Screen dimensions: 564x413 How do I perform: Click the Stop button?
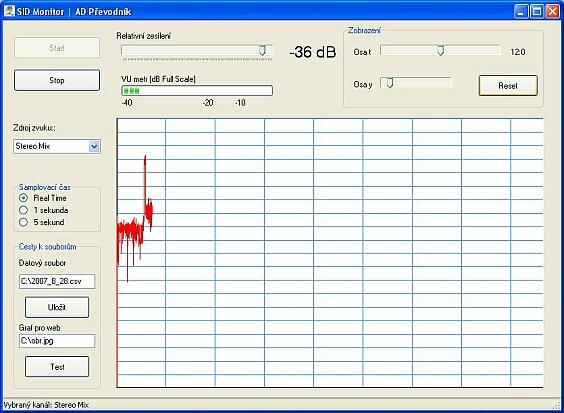(57, 80)
